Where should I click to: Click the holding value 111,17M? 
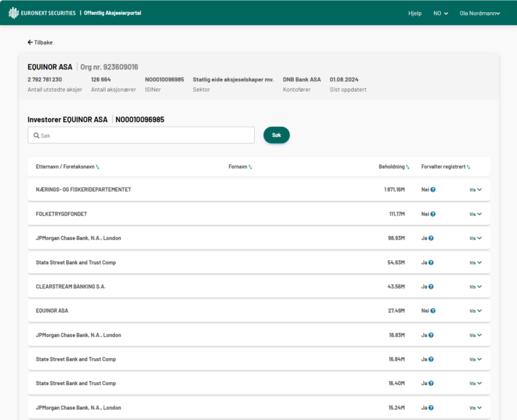pyautogui.click(x=397, y=214)
